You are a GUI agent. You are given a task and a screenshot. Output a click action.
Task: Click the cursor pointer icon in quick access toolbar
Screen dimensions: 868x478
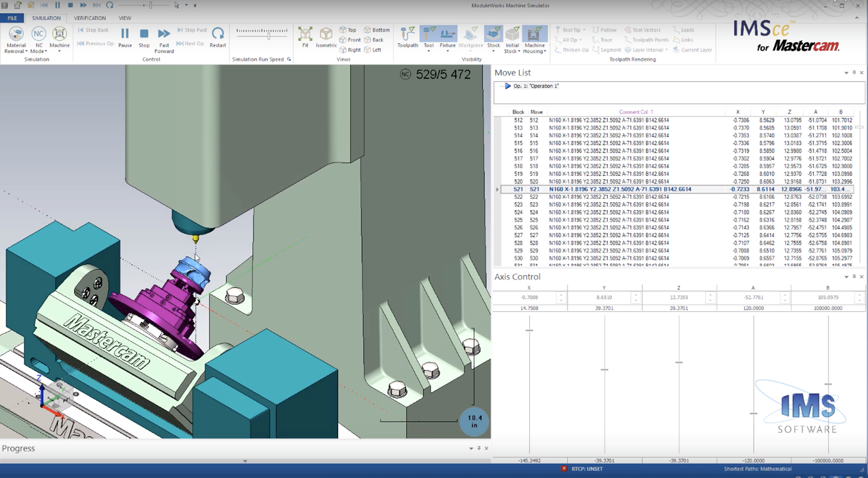pyautogui.click(x=176, y=5)
